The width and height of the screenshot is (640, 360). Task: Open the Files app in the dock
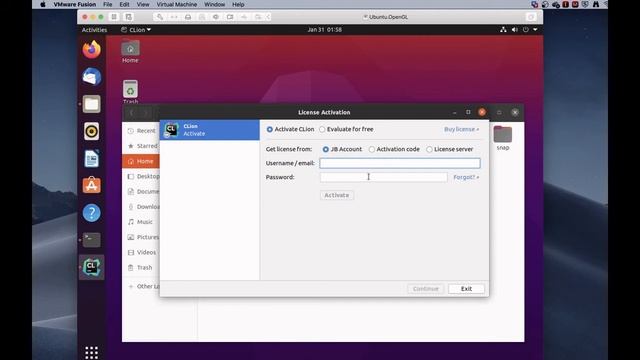click(91, 104)
